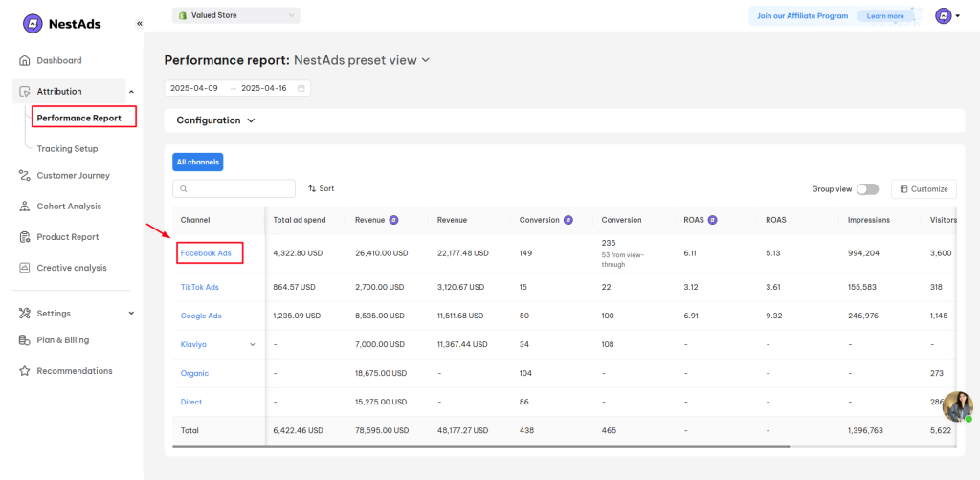Screen dimensions: 980x480
Task: Open the Google Ads channel link
Action: [201, 316]
